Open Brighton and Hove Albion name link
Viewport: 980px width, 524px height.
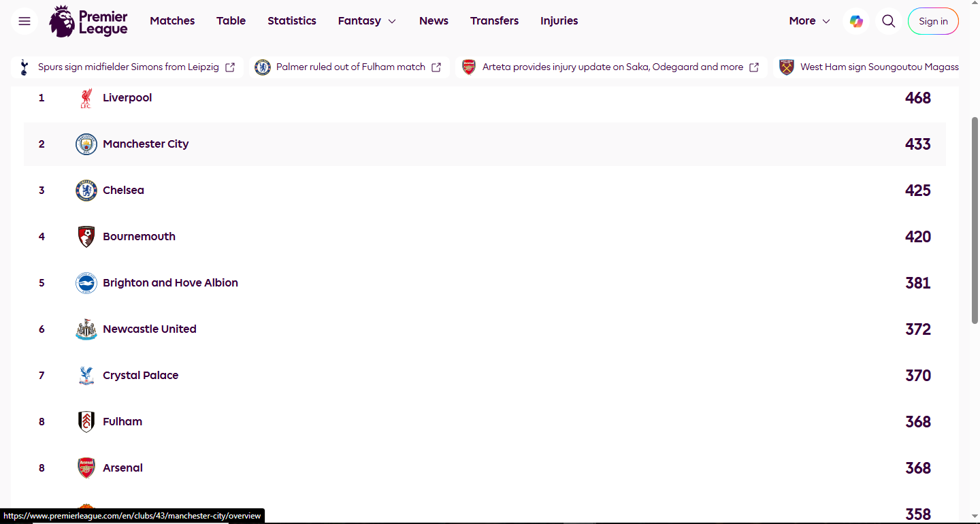[170, 283]
